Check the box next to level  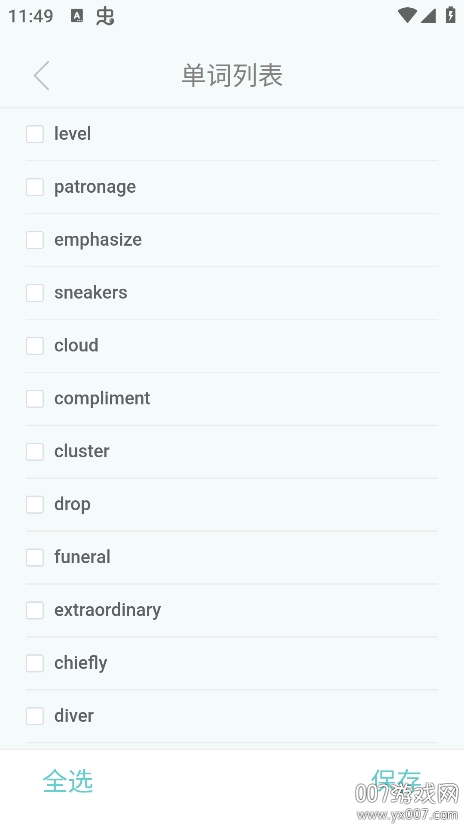(35, 134)
